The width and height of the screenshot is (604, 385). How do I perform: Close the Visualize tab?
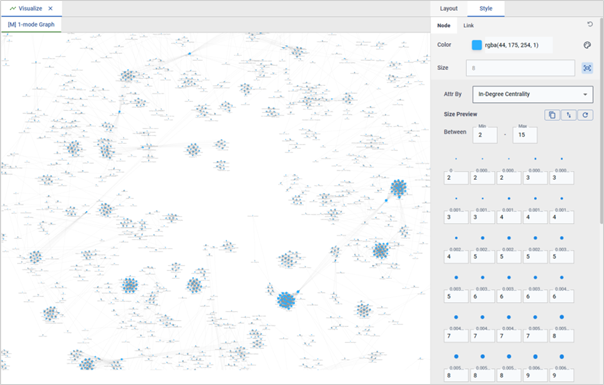[x=50, y=8]
